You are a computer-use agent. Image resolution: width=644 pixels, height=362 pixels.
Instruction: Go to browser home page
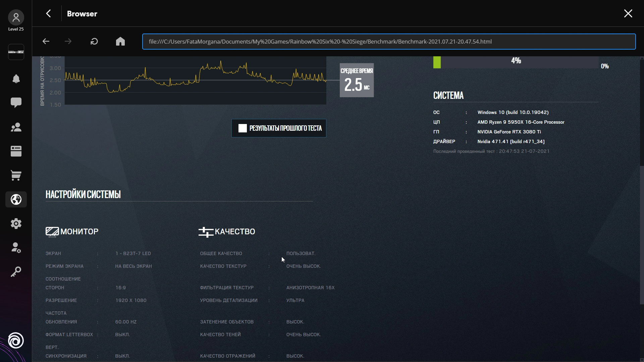tap(120, 42)
